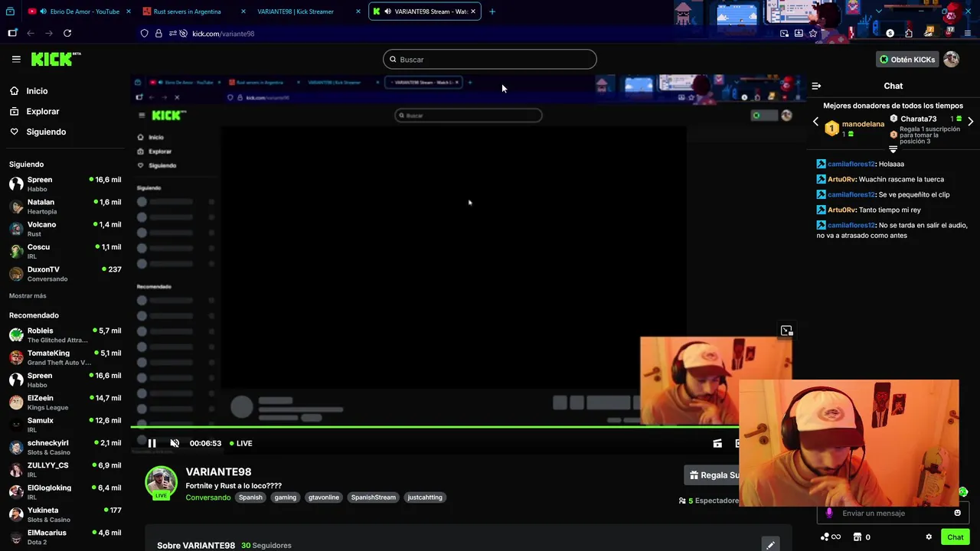
Task: Switch to Rust servers in Argentina tab
Action: pyautogui.click(x=194, y=11)
